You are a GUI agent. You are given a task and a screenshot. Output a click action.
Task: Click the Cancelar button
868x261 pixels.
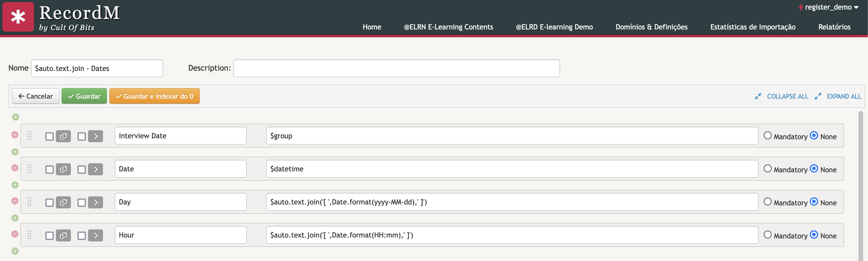(x=36, y=96)
